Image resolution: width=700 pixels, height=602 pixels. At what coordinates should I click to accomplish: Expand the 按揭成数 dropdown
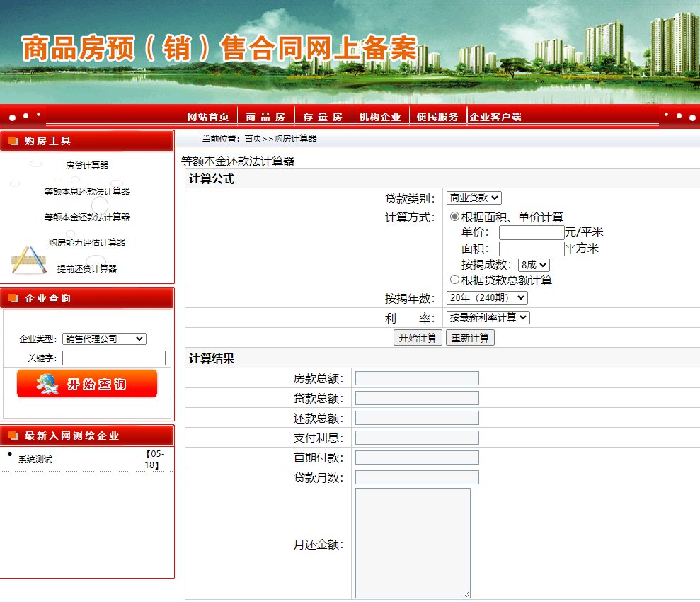534,265
